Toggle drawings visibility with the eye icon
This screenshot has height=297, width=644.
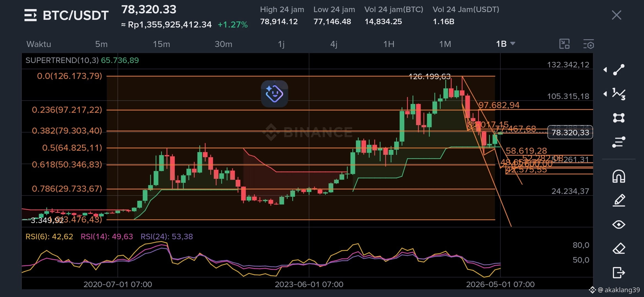(619, 225)
